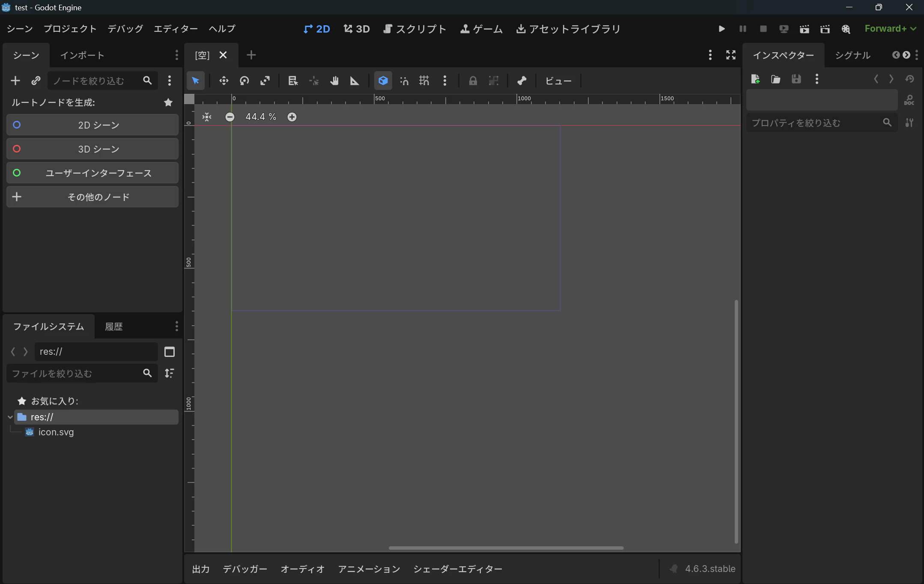This screenshot has height=584, width=924.
Task: Toggle smart snap
Action: (404, 81)
